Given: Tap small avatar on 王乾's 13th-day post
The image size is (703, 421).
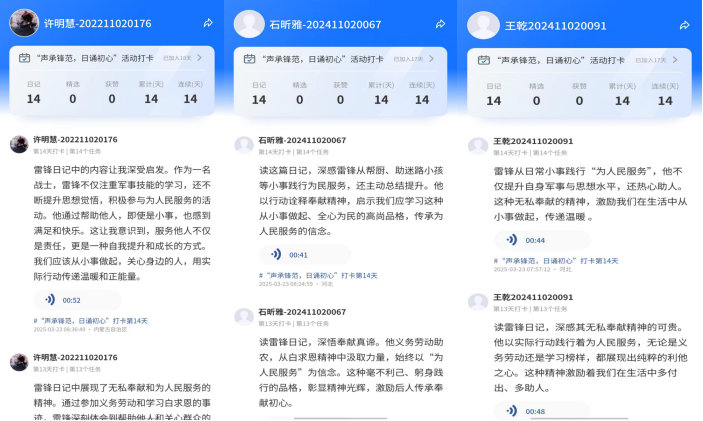Looking at the screenshot, I should (478, 302).
